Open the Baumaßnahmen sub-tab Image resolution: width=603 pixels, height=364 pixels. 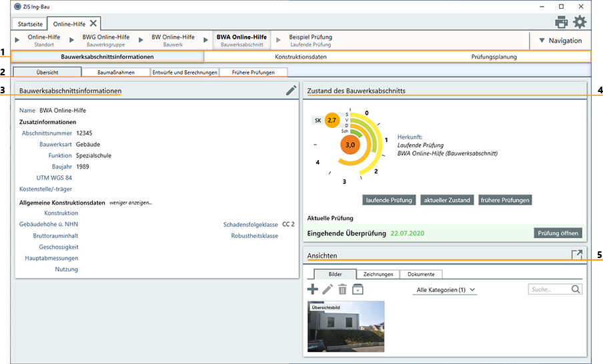[115, 72]
